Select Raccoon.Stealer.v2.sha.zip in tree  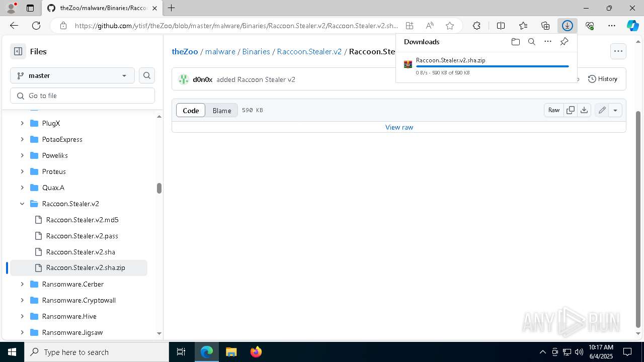pyautogui.click(x=79, y=268)
